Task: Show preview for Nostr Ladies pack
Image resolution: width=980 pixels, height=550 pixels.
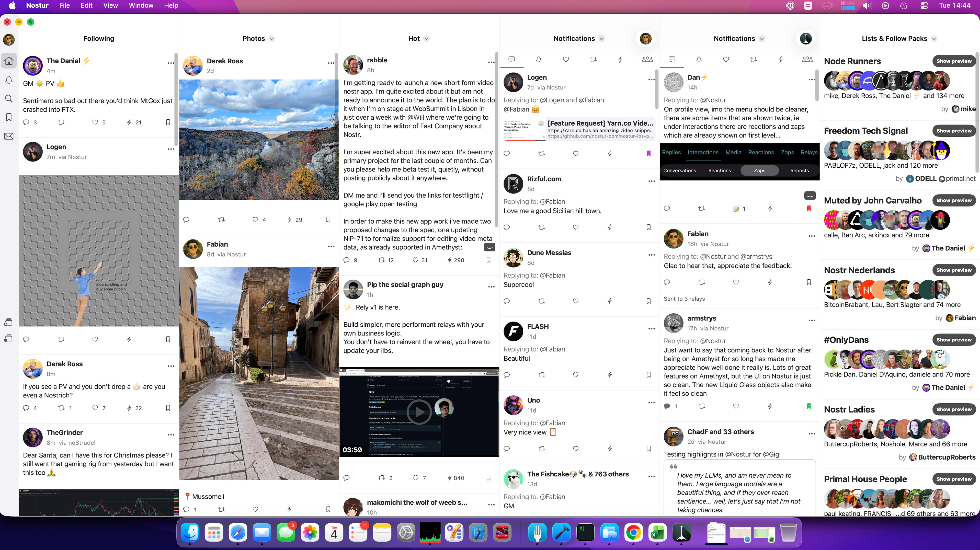Action: (x=954, y=409)
